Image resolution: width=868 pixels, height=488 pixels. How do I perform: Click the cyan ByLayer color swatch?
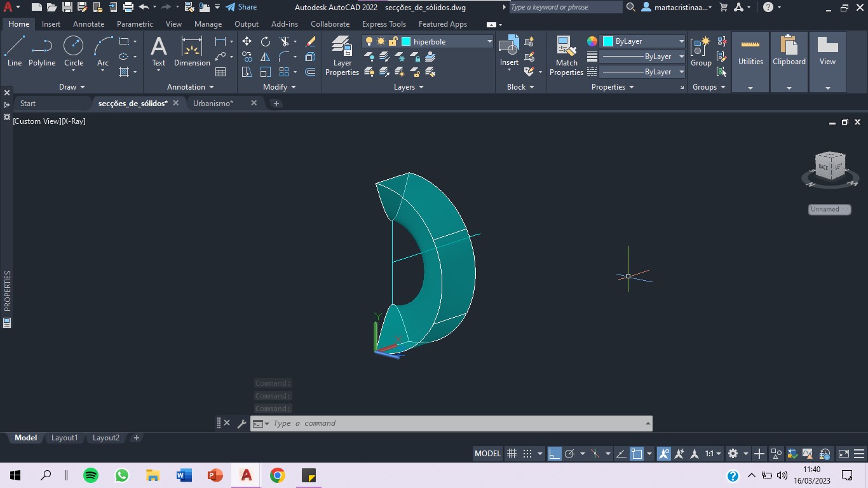[607, 41]
